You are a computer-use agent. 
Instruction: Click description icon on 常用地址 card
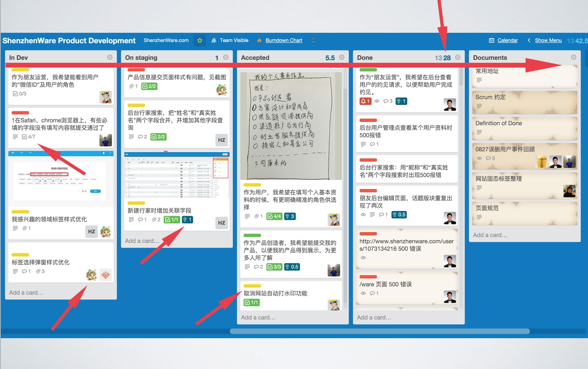[x=479, y=80]
